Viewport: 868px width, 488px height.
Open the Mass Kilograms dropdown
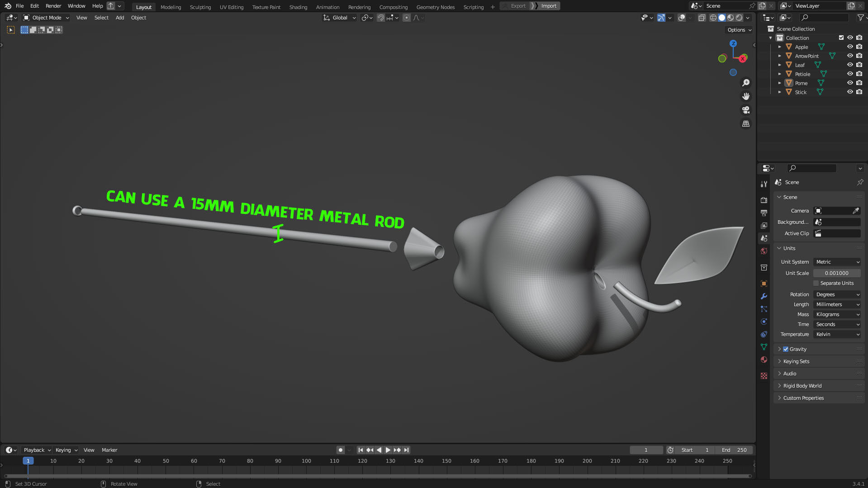tap(837, 314)
